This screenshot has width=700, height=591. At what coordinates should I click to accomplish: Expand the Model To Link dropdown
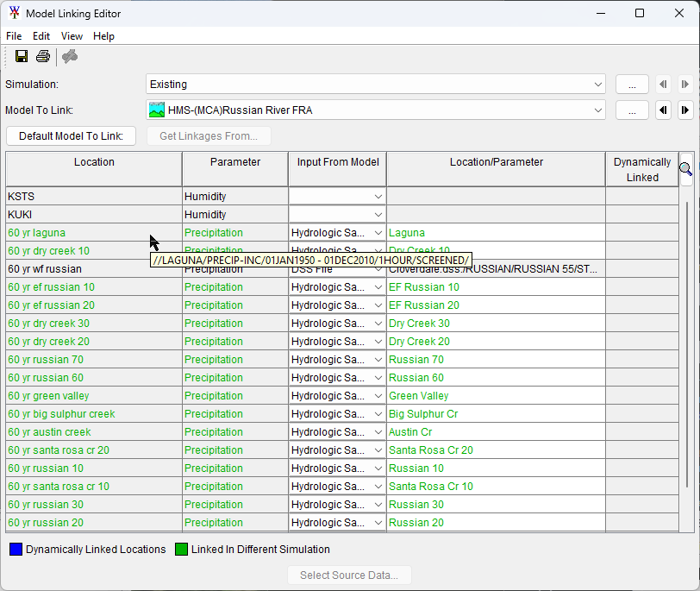598,110
